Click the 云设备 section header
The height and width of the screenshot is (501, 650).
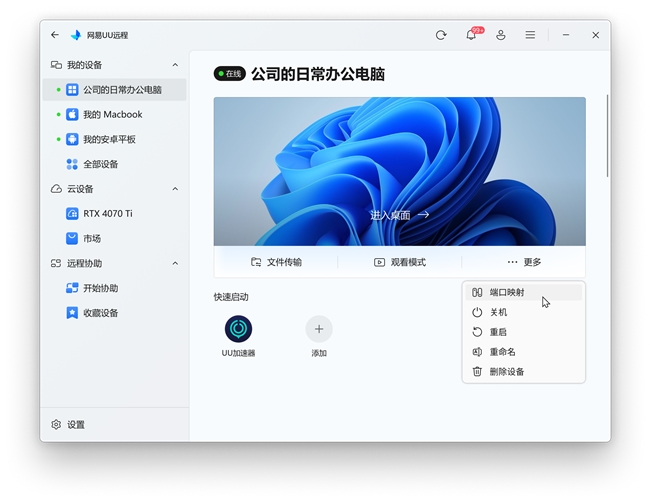tap(114, 189)
